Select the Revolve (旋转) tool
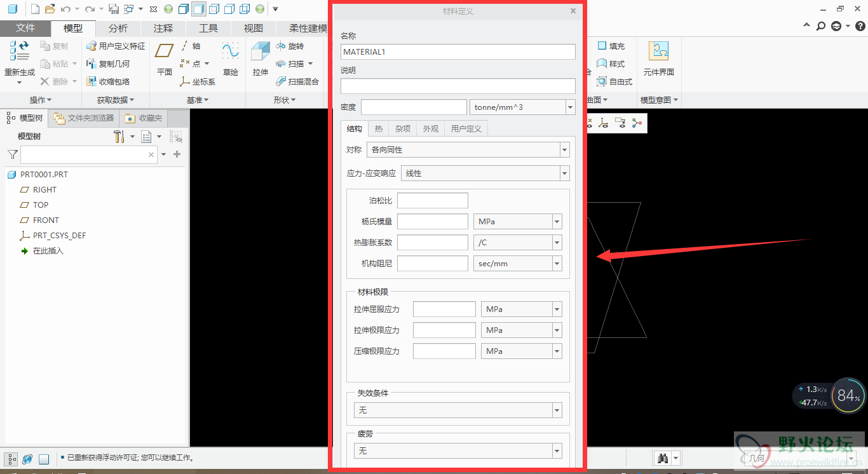This screenshot has height=474, width=868. (290, 46)
